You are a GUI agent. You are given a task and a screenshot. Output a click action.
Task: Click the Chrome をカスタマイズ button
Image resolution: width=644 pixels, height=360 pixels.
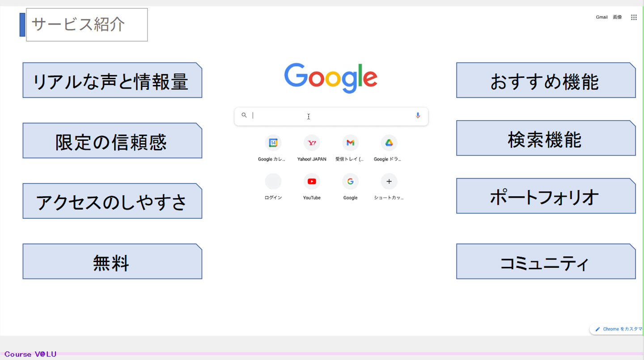point(617,329)
